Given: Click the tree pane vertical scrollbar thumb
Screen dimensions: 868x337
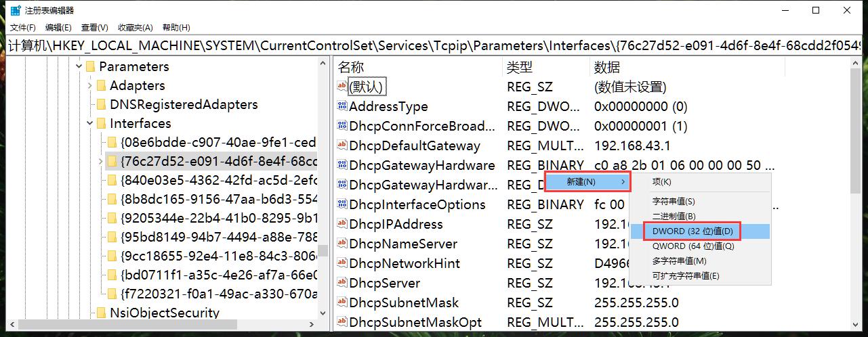Looking at the screenshot, I should click(324, 250).
